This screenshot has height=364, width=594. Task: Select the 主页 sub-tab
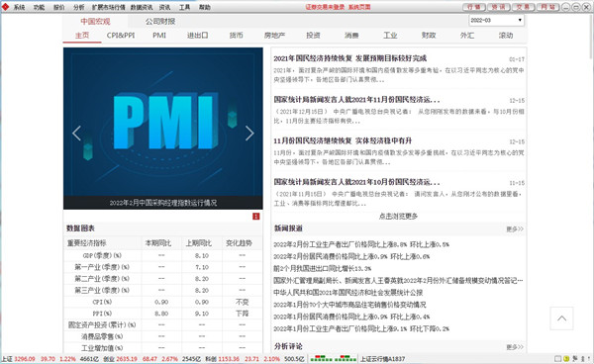point(82,36)
